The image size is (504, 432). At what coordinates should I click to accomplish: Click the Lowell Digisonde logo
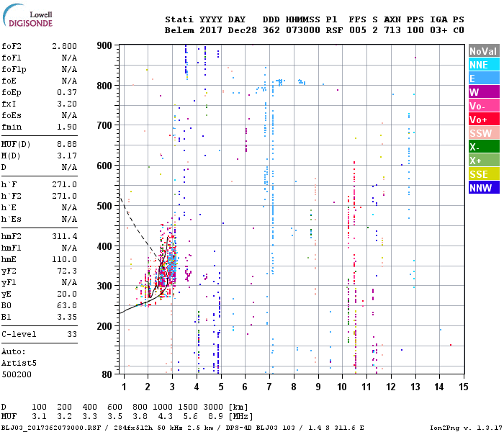point(27,16)
